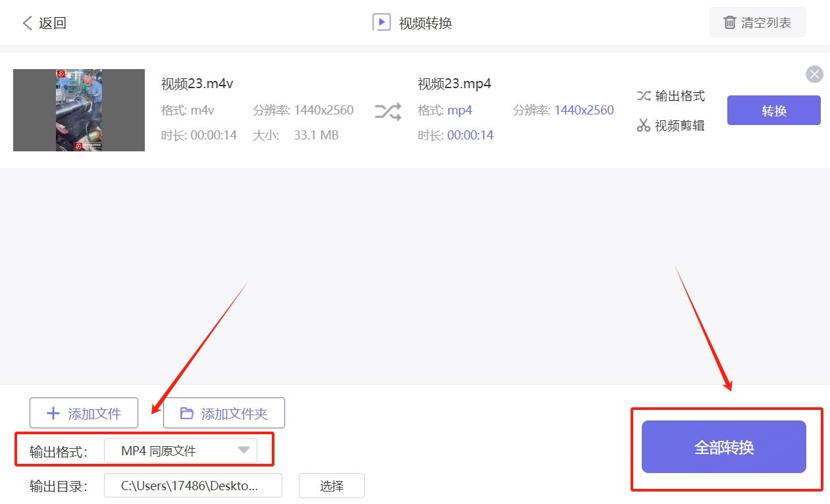Click the trash icon to clear the list

pyautogui.click(x=729, y=22)
